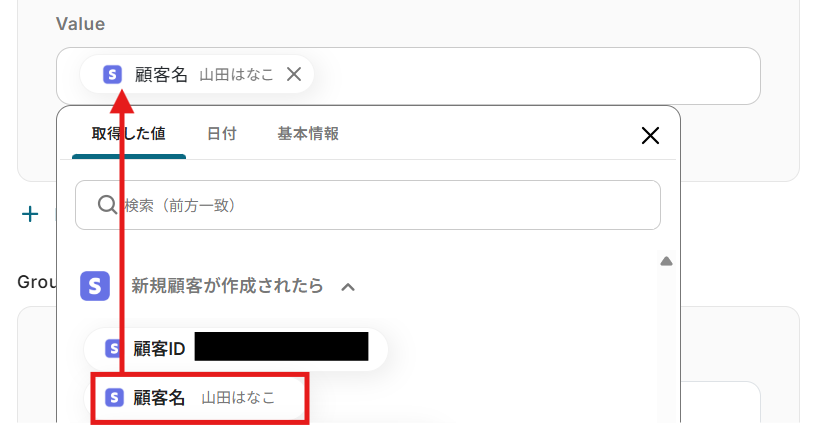This screenshot has height=425, width=827.
Task: Open the 日付 tab
Action: pos(222,134)
